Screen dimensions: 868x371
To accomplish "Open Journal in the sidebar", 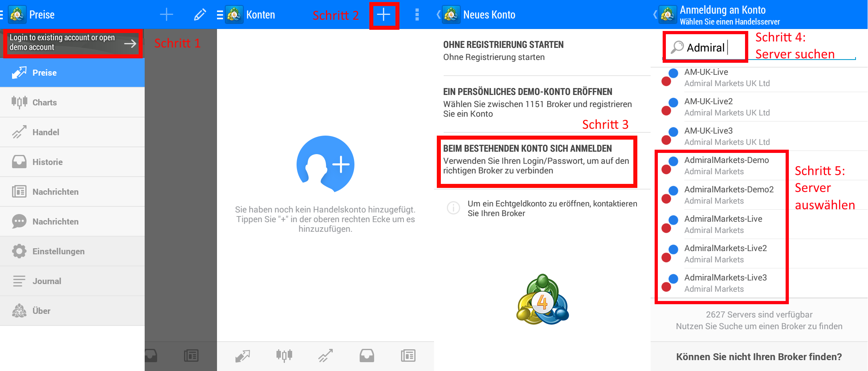I will pos(72,281).
